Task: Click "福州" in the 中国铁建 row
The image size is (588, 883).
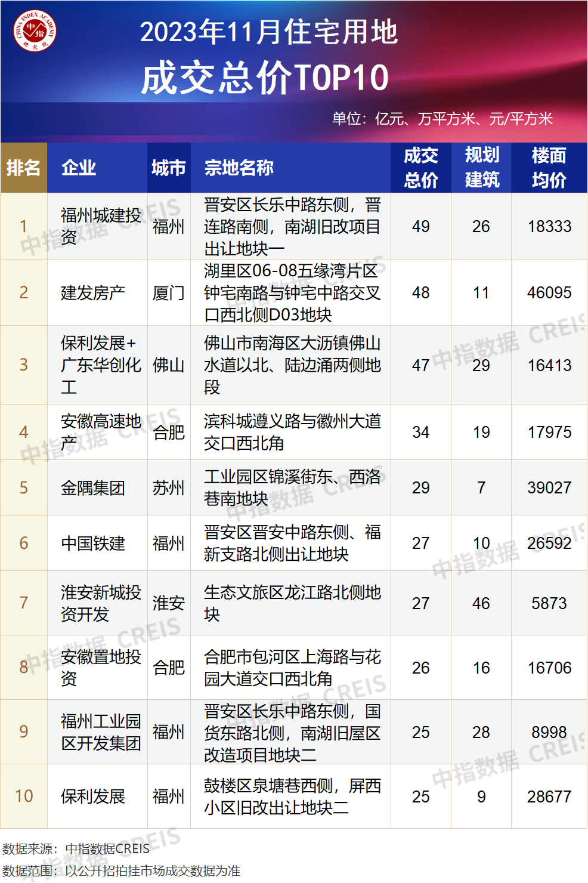Action: tap(169, 543)
